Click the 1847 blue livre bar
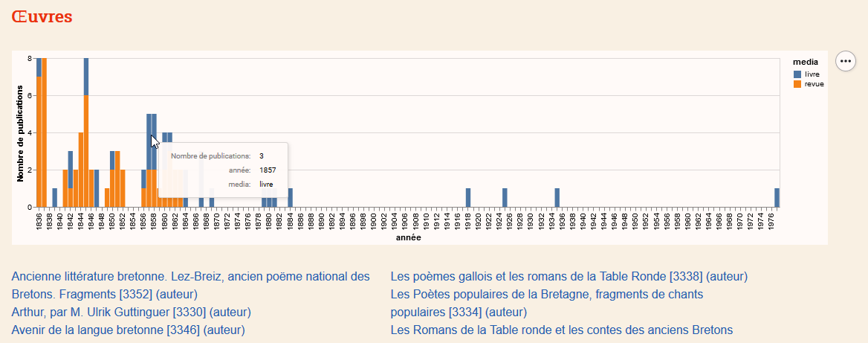Screen dimensions: 868x343 [97, 188]
